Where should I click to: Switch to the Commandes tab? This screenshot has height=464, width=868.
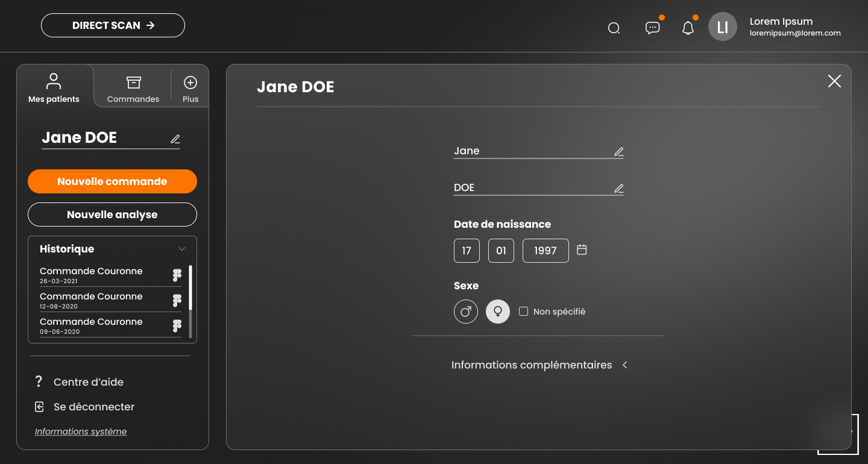(x=133, y=88)
